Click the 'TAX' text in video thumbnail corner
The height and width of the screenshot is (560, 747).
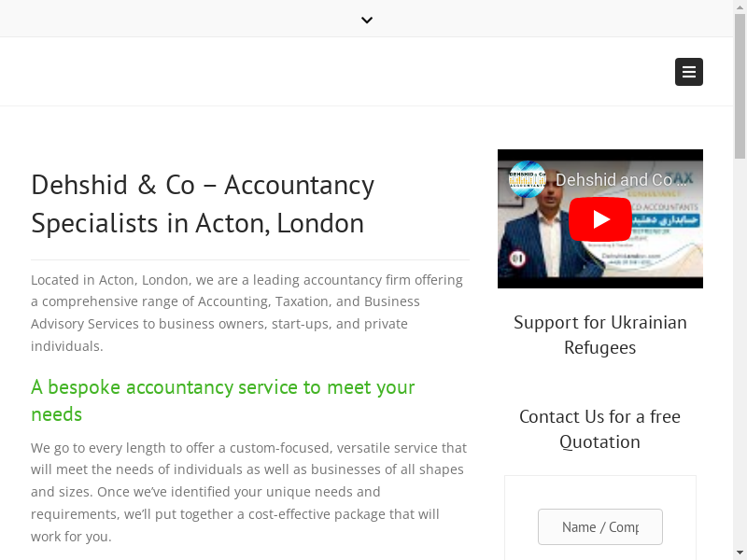[x=679, y=178]
